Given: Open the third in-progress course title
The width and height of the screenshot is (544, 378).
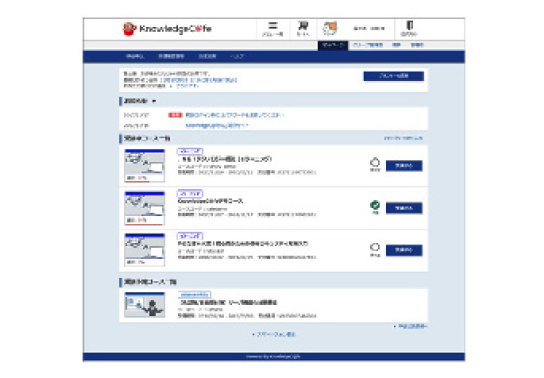Looking at the screenshot, I should pos(243,244).
